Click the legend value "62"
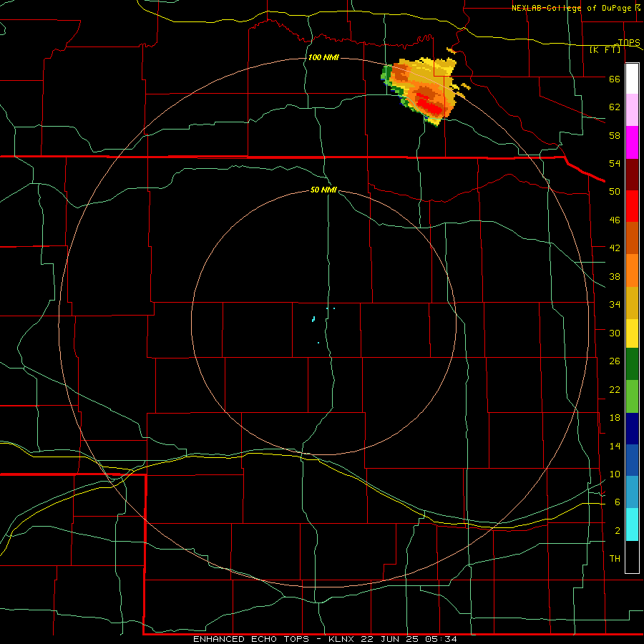The width and height of the screenshot is (644, 644). pyautogui.click(x=615, y=107)
